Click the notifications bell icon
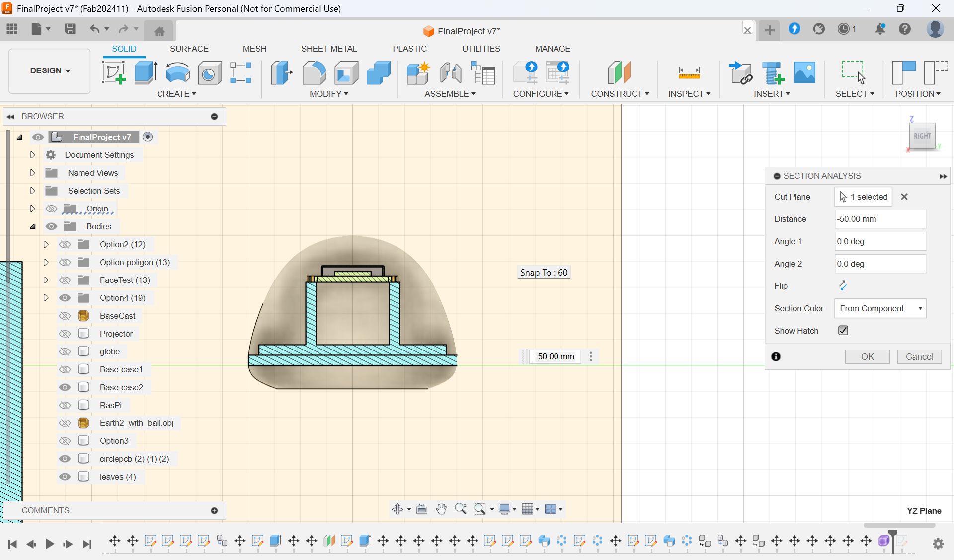954x560 pixels. tap(880, 29)
